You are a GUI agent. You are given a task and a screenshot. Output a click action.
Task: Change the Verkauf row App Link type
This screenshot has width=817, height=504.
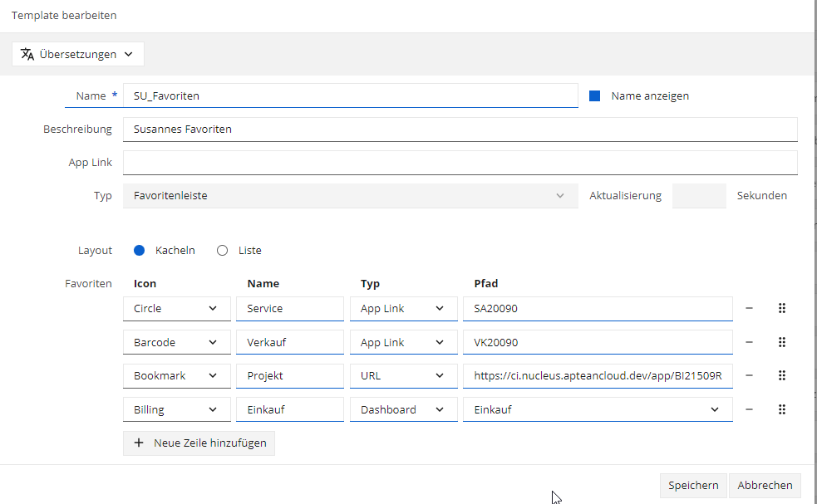tap(403, 342)
